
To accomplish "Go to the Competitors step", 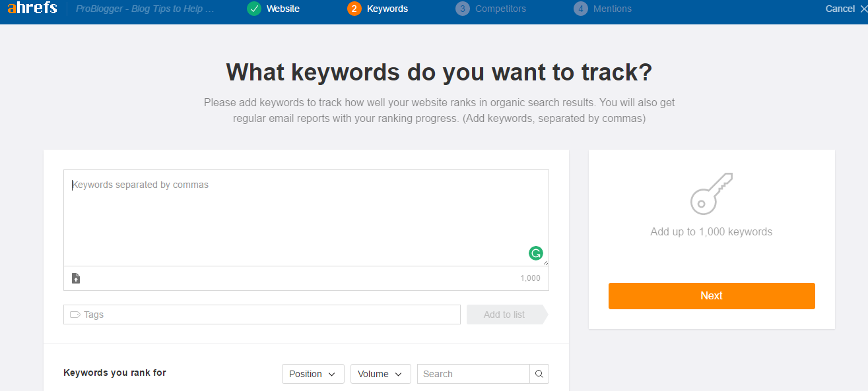I will click(492, 9).
